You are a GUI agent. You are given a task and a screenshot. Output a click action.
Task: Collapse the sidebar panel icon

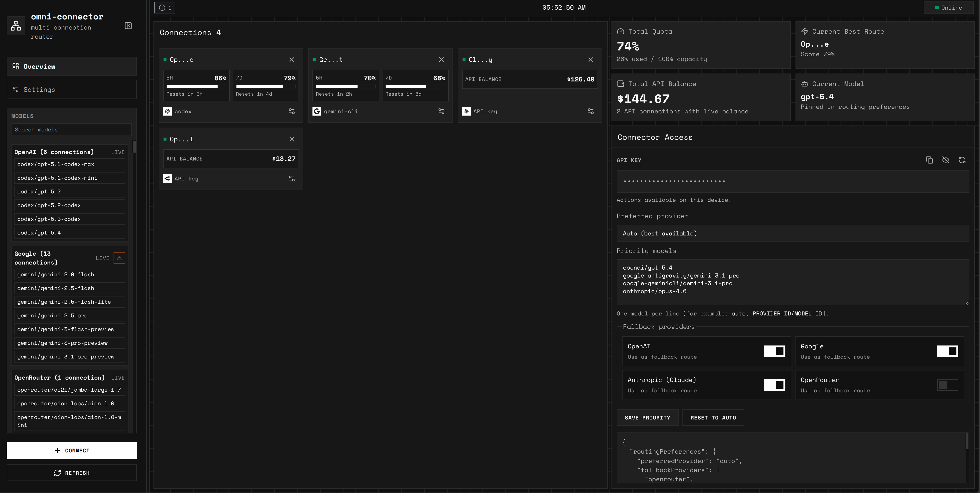pos(128,26)
